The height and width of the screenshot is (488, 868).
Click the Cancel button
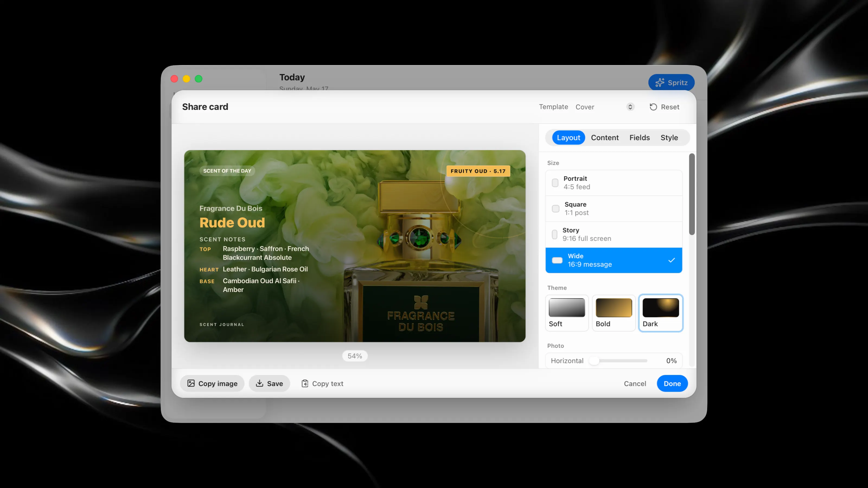click(635, 383)
